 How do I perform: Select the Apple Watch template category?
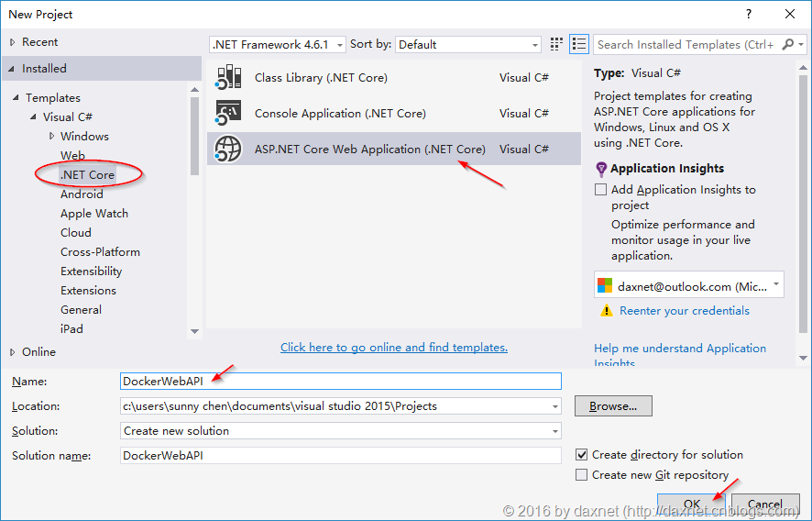(94, 213)
